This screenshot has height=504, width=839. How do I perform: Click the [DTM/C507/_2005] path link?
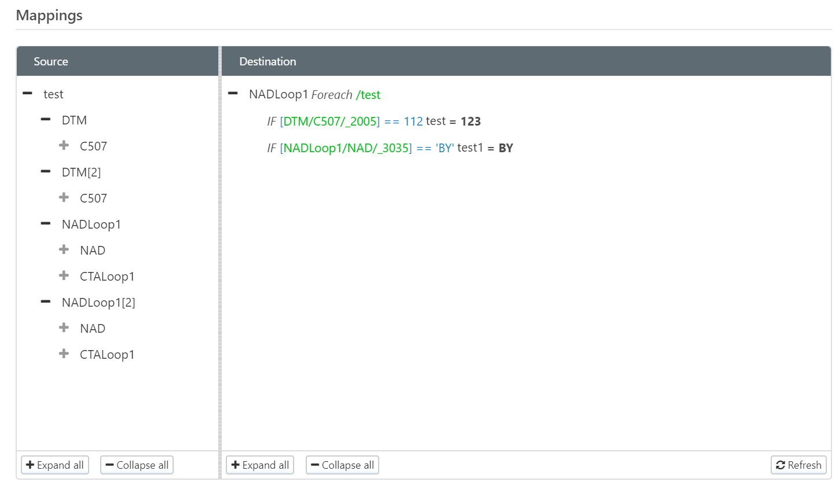(330, 121)
